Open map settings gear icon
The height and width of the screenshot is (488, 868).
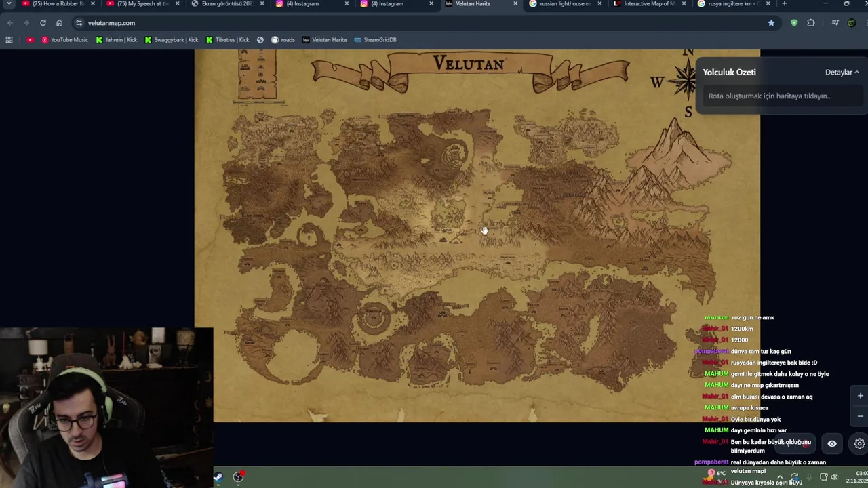[859, 443]
